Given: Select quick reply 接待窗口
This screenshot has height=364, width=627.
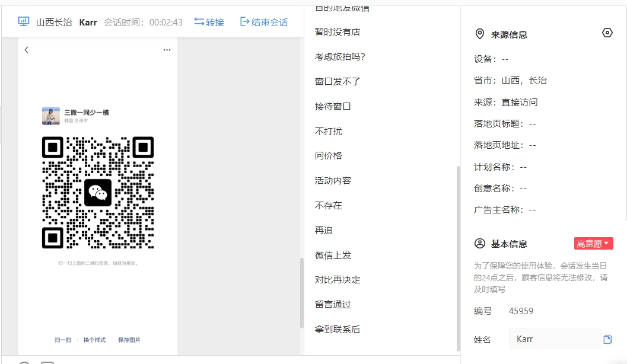Looking at the screenshot, I should (x=333, y=106).
